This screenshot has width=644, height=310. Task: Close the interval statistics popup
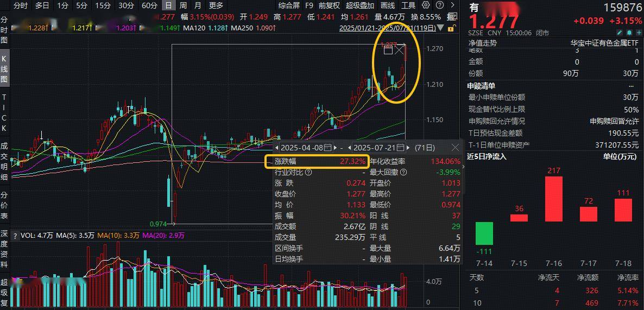pyautogui.click(x=455, y=148)
